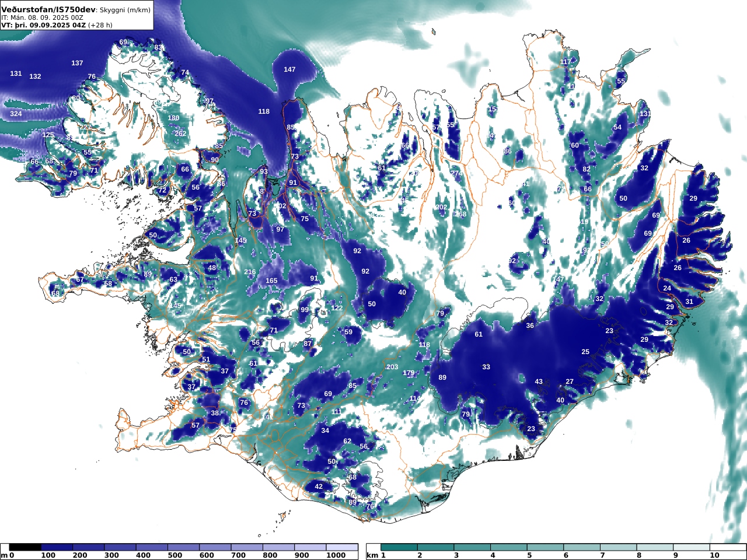This screenshot has width=747, height=560.
Task: Click the 62 visibility value on the map
Action: click(x=347, y=441)
